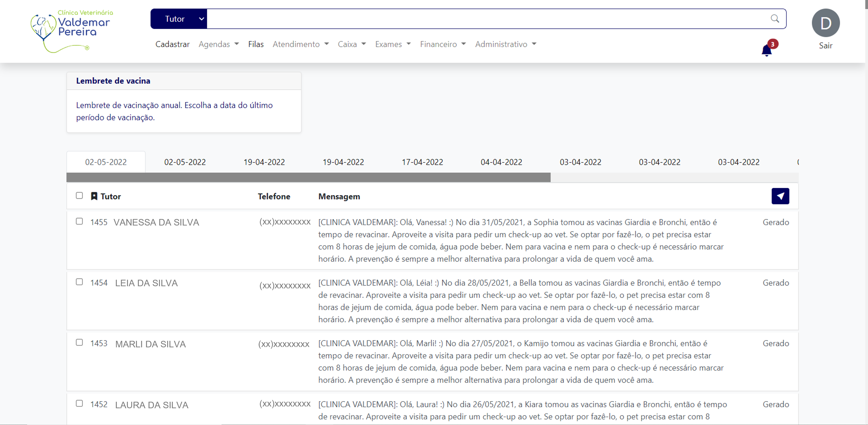Click ID 1453 in the table

click(99, 344)
